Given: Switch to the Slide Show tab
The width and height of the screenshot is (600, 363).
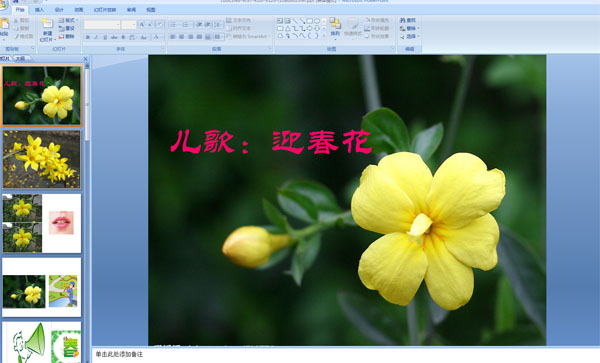Looking at the screenshot, I should 105,10.
